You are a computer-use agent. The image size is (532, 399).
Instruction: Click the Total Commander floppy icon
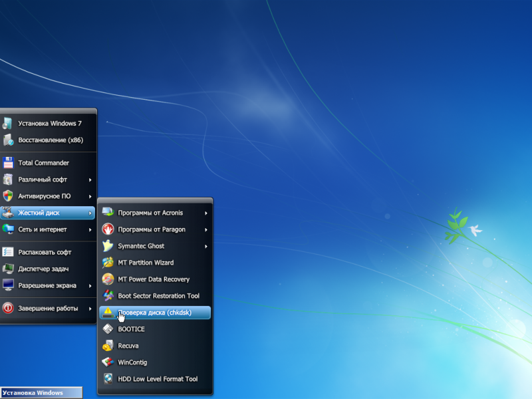point(7,163)
